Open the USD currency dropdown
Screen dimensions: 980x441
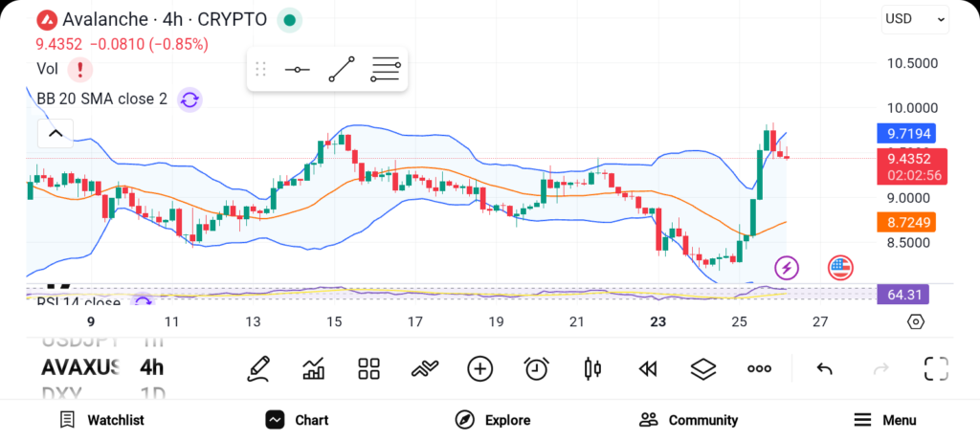point(914,18)
